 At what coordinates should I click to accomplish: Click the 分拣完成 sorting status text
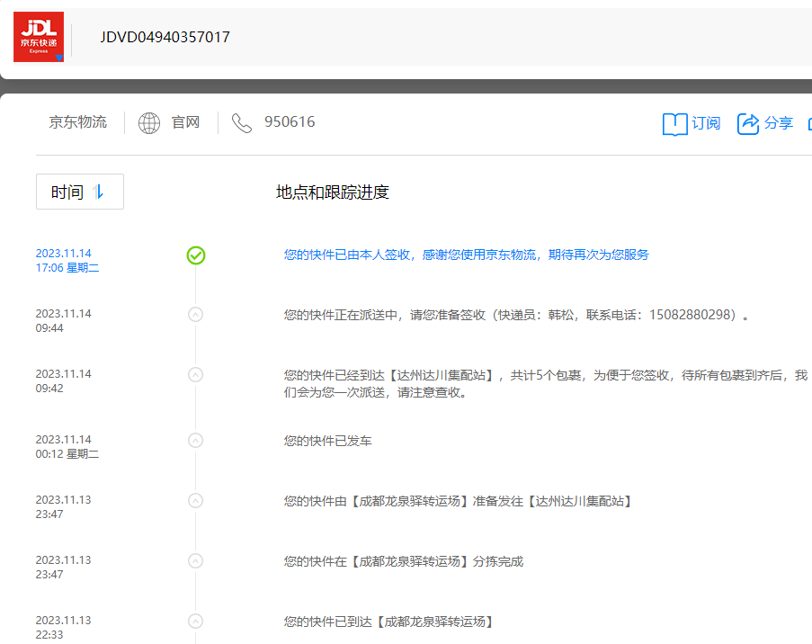[404, 561]
